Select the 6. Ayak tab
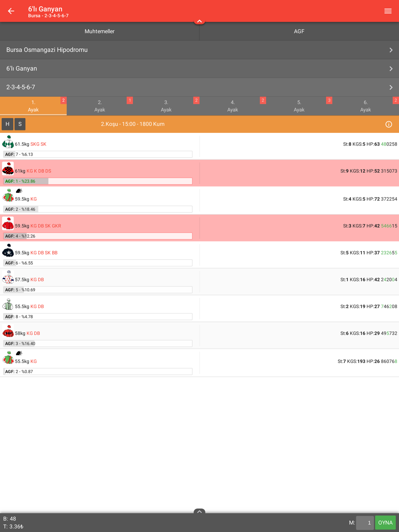399x532 pixels. [365, 106]
